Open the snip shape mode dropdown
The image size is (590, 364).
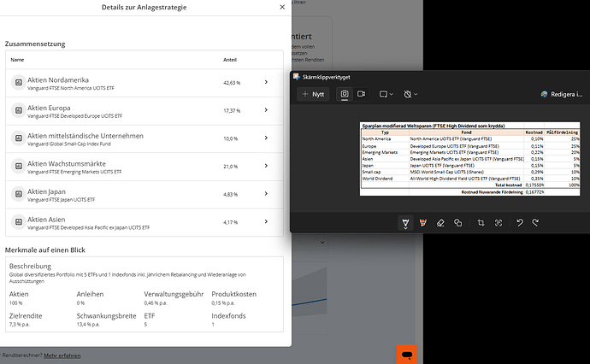[x=387, y=94]
